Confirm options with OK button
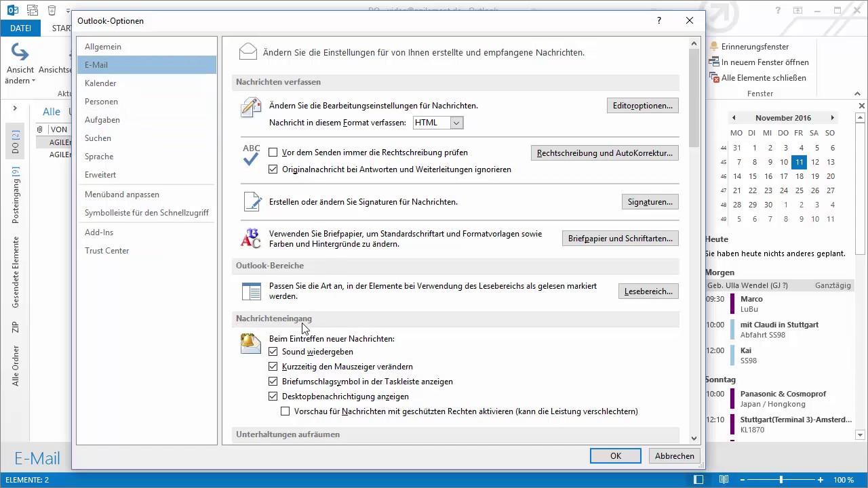 (616, 456)
